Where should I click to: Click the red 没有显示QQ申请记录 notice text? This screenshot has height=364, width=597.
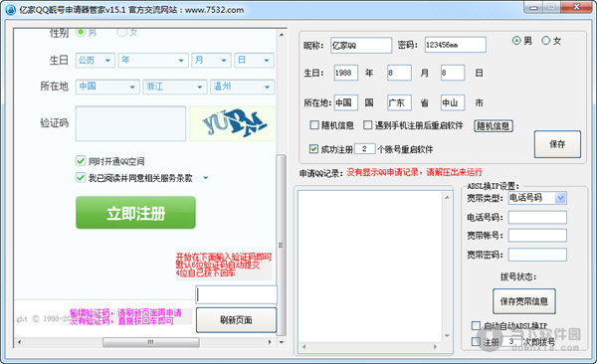(x=414, y=172)
